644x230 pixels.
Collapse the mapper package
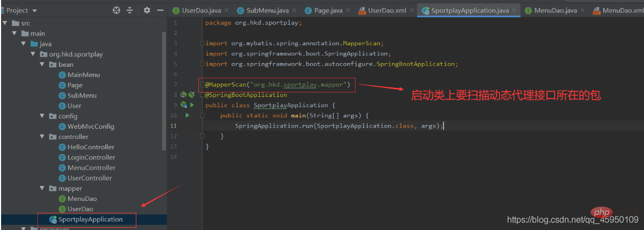point(42,189)
